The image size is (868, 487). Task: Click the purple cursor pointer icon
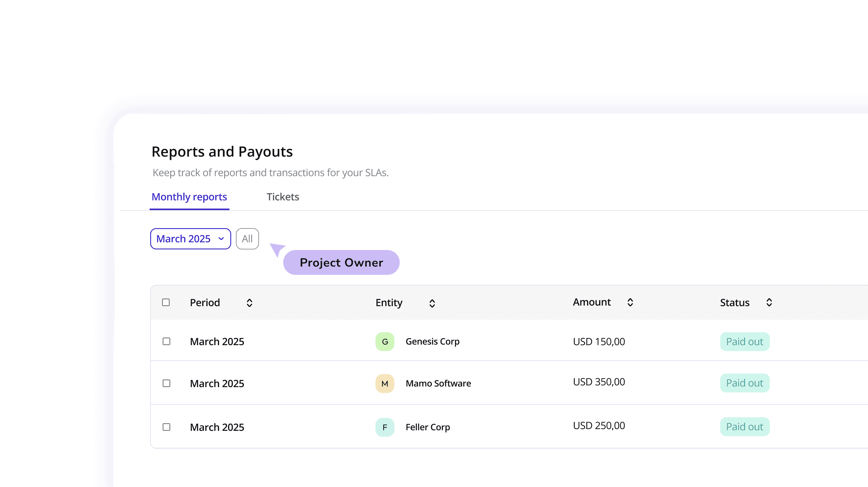(x=277, y=249)
